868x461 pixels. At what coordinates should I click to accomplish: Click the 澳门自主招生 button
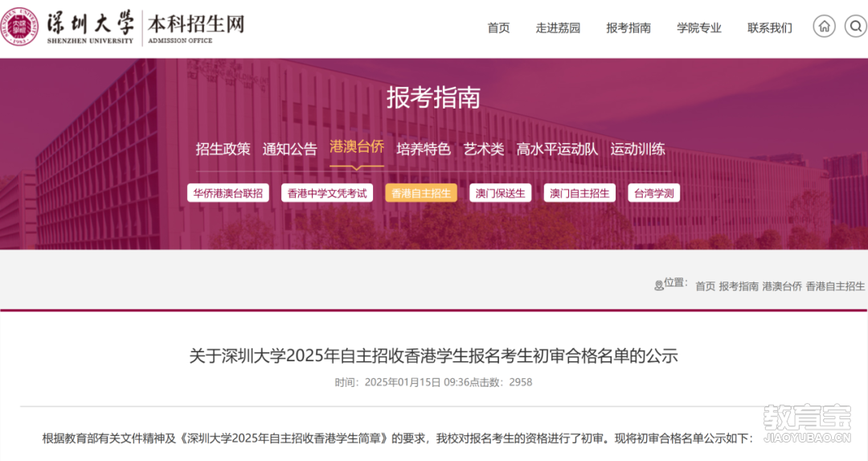(x=579, y=193)
